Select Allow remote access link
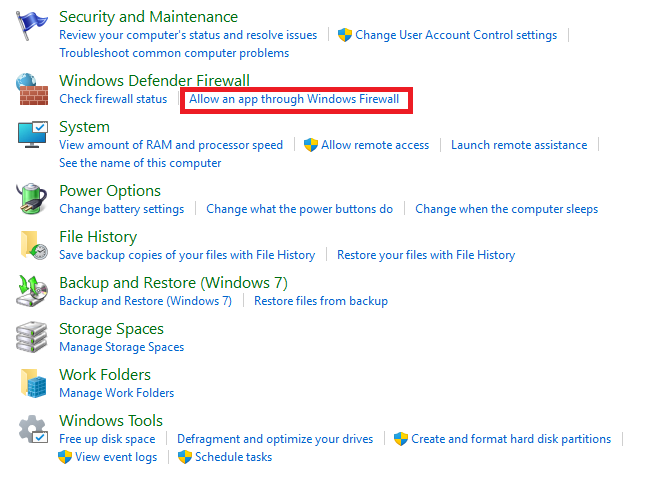Viewport: 648px width, 484px height. point(375,145)
